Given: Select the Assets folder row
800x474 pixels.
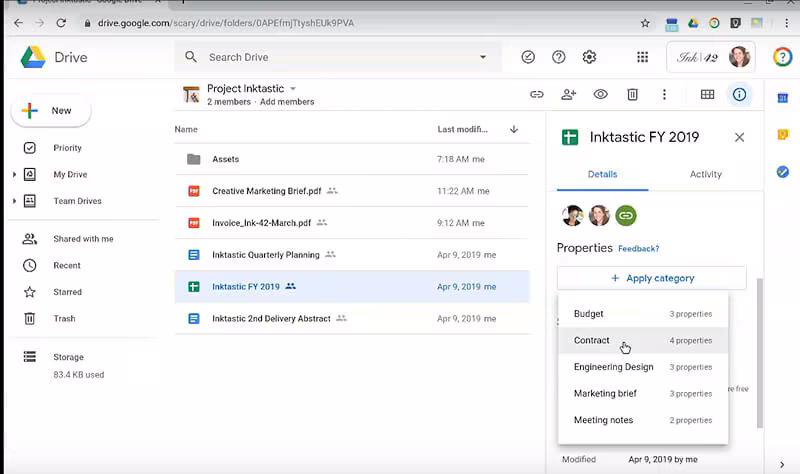Looking at the screenshot, I should pos(352,159).
